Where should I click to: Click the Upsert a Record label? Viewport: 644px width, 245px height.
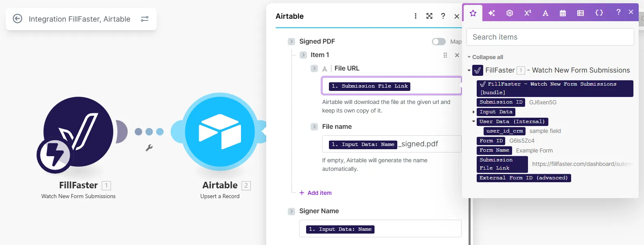pyautogui.click(x=220, y=196)
